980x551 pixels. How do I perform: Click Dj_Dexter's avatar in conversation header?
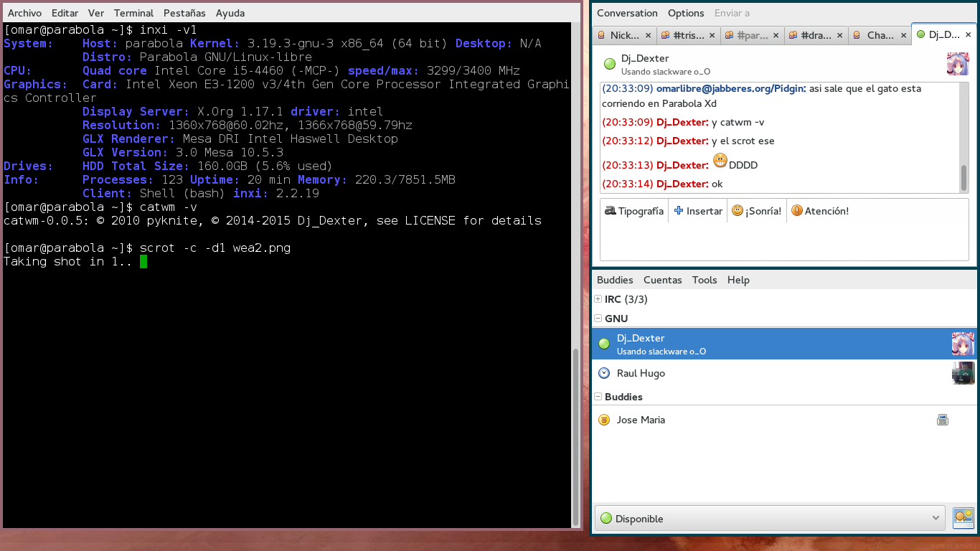click(x=958, y=64)
